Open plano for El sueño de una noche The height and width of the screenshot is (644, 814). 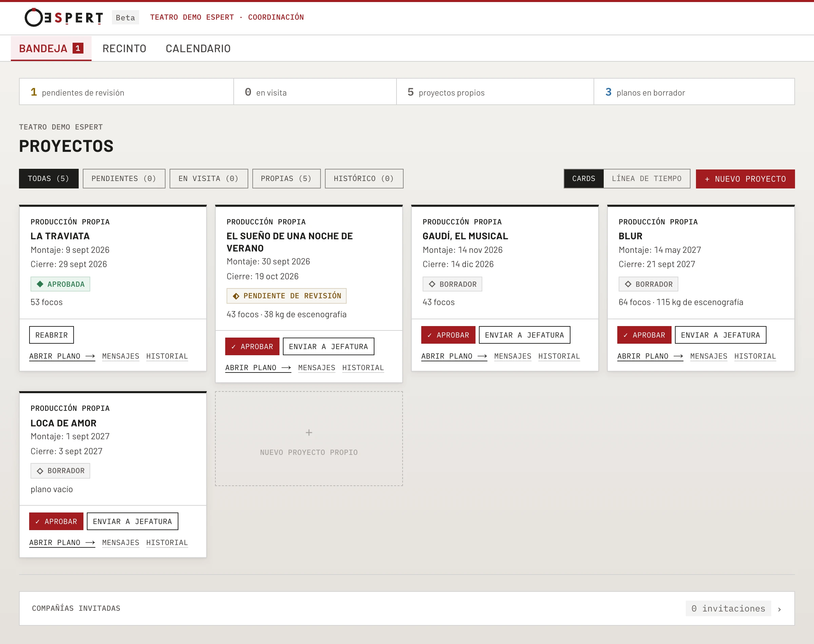(x=258, y=368)
